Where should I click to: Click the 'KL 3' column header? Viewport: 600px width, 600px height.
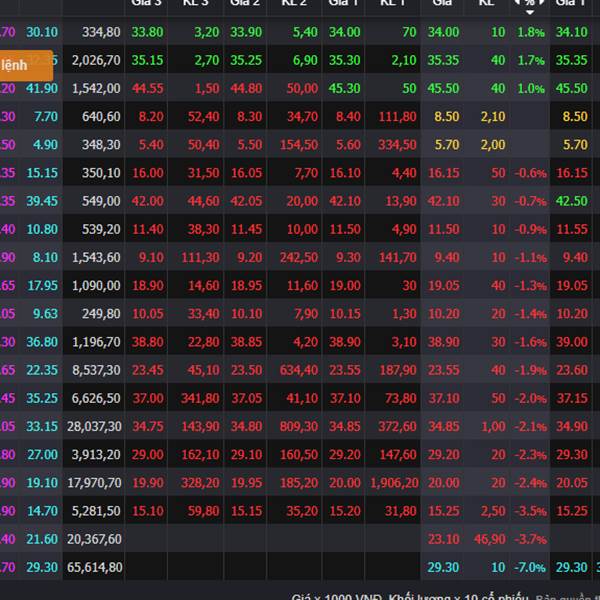click(x=195, y=3)
